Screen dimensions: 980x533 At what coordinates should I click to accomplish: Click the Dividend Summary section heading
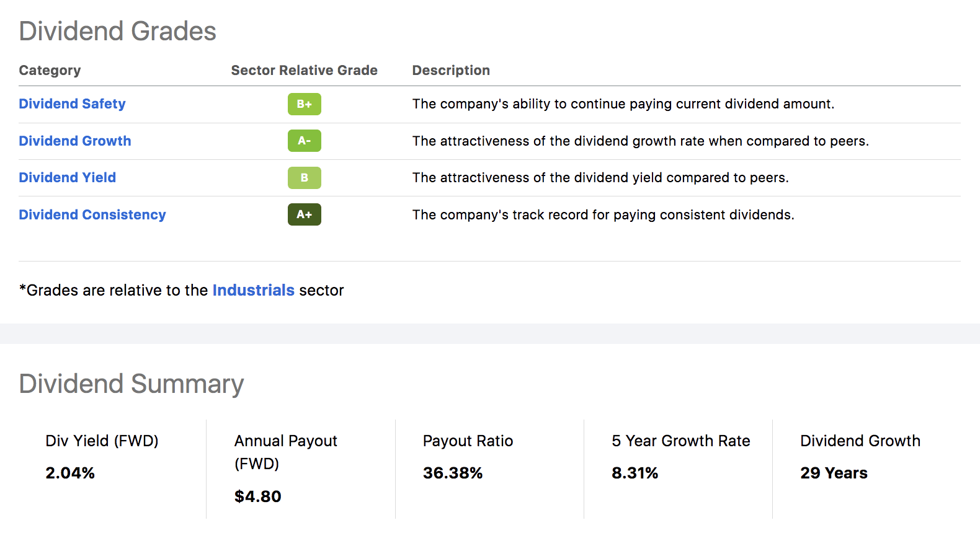[131, 384]
